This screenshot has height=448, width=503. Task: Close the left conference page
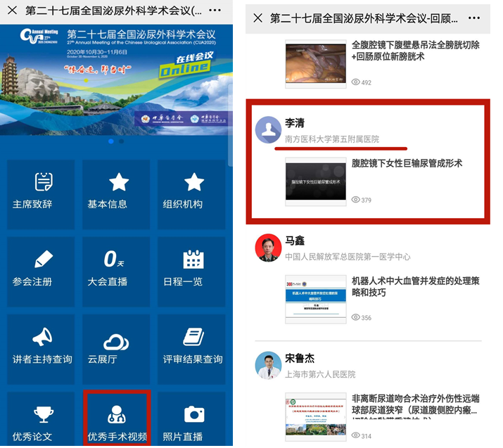12,11
